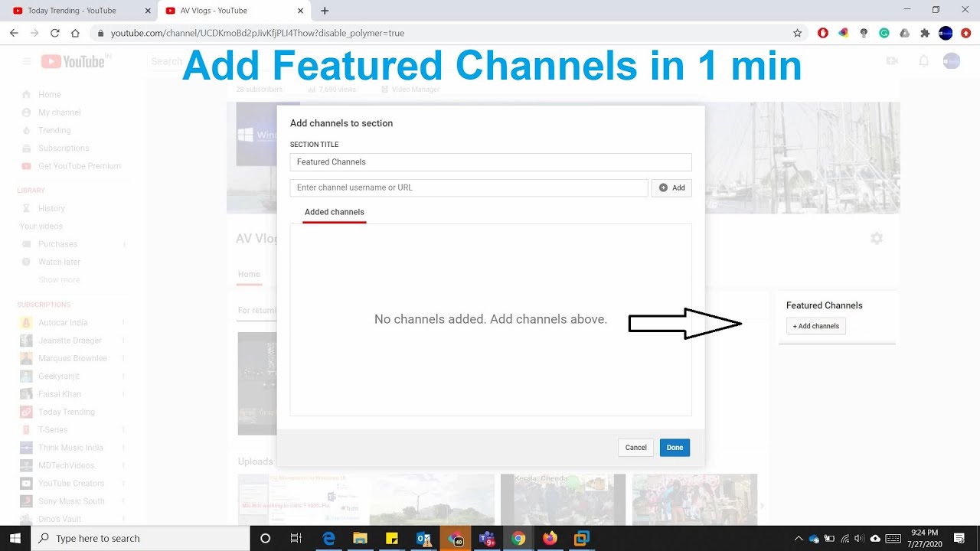This screenshot has height=551, width=980.
Task: Open the Extensions puzzle-piece icon
Action: click(x=925, y=33)
